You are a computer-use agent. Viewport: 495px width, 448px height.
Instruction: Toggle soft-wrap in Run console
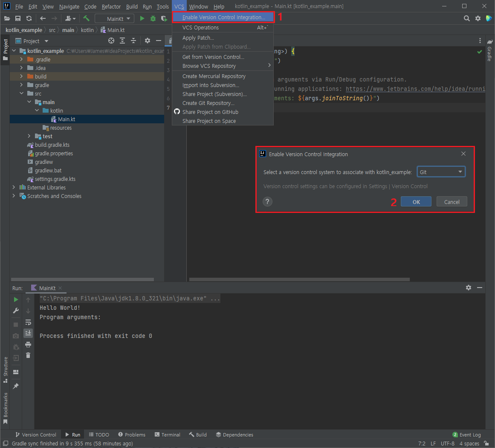[28, 322]
